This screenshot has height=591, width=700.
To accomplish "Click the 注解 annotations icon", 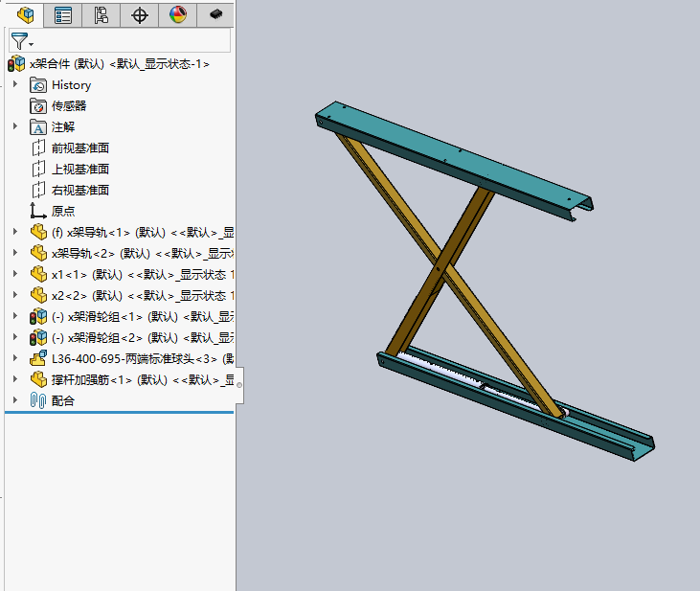I will point(38,127).
